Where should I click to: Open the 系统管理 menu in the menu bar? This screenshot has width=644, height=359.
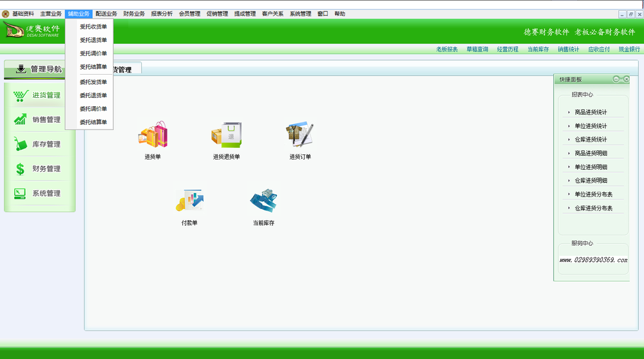click(300, 14)
